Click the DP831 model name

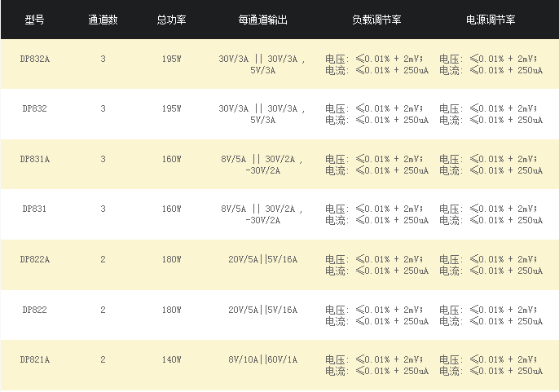(34, 209)
